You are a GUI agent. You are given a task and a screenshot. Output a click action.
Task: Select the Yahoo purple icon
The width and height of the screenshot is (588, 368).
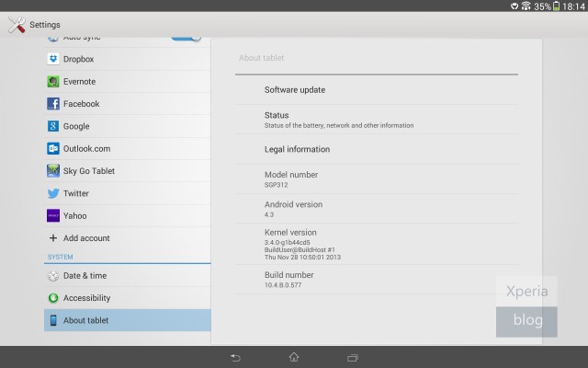click(53, 216)
